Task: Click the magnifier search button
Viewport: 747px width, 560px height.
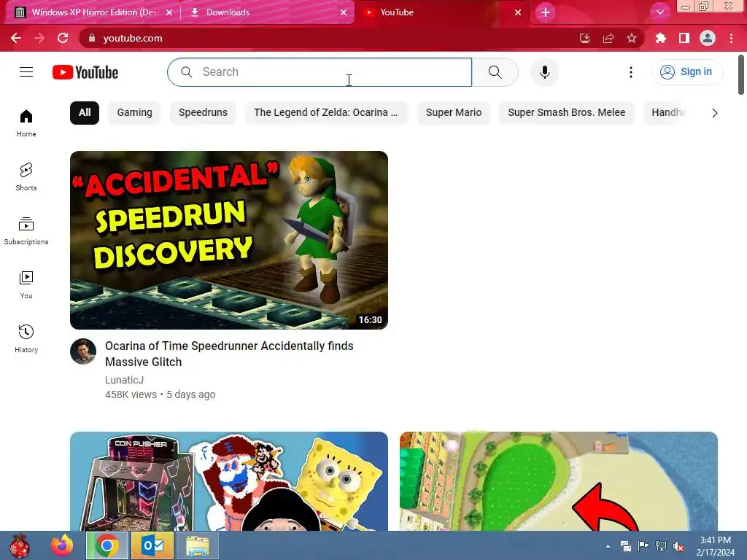Action: [x=495, y=72]
